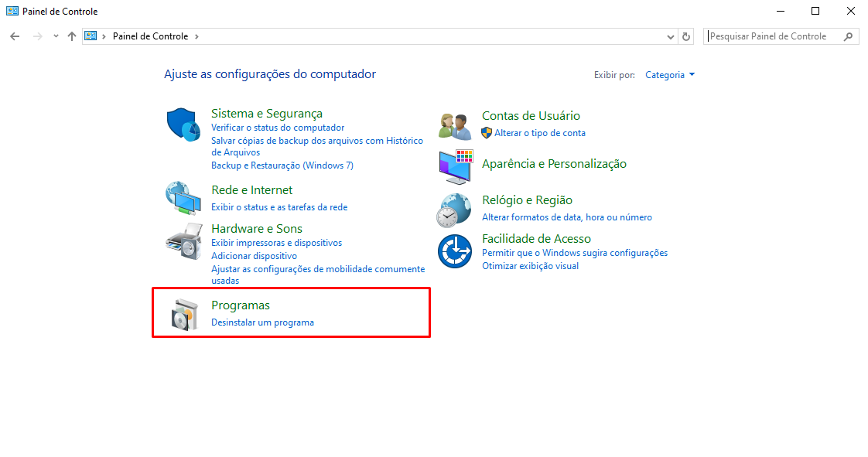
Task: Click Alterar o tipo de conta
Action: 540,133
